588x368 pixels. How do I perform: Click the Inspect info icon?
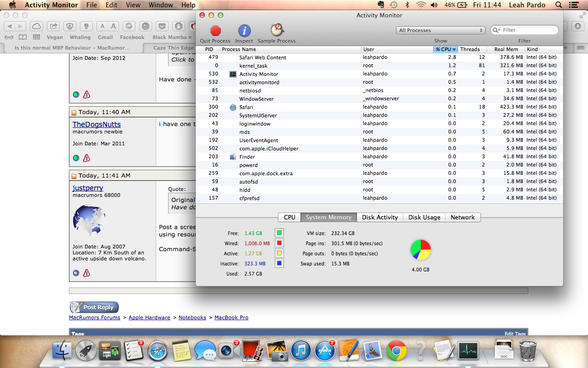point(244,30)
